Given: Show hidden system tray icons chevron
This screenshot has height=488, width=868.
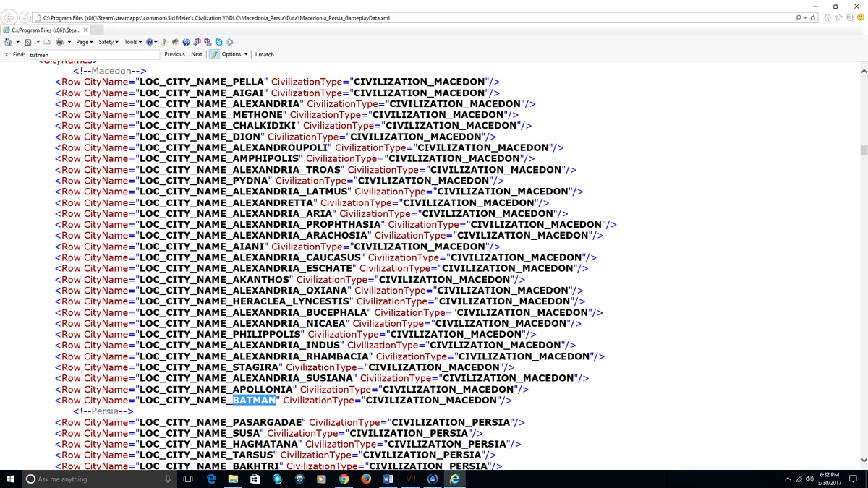Looking at the screenshot, I should pyautogui.click(x=788, y=479).
